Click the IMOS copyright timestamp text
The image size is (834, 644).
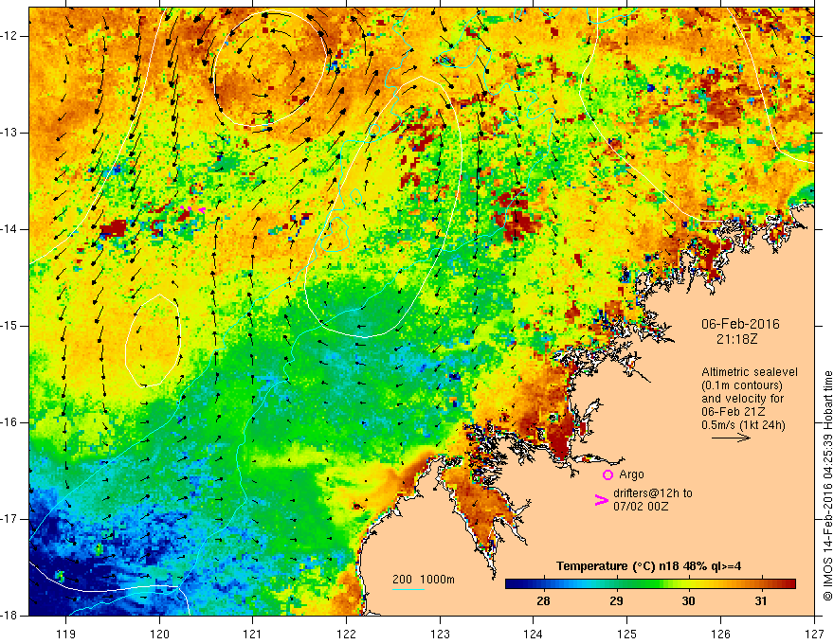827,486
